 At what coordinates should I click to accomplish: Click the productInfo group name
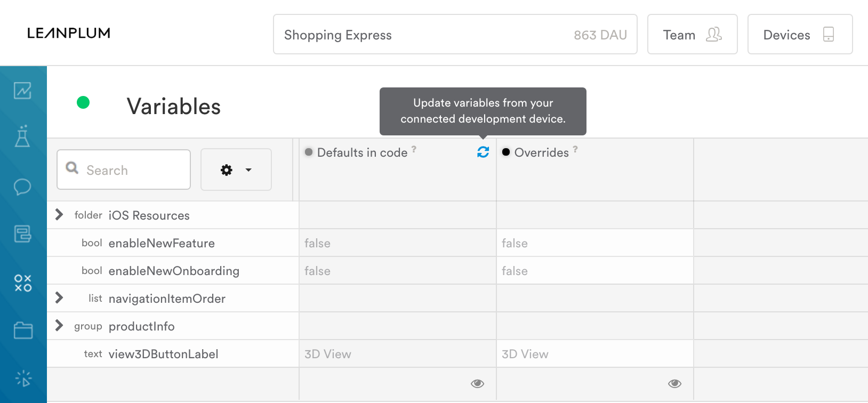click(x=142, y=326)
